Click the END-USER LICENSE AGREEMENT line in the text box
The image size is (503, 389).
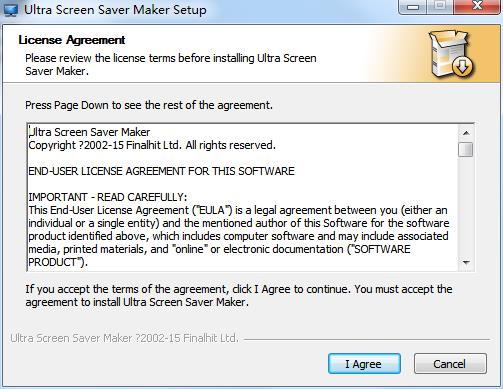click(161, 171)
